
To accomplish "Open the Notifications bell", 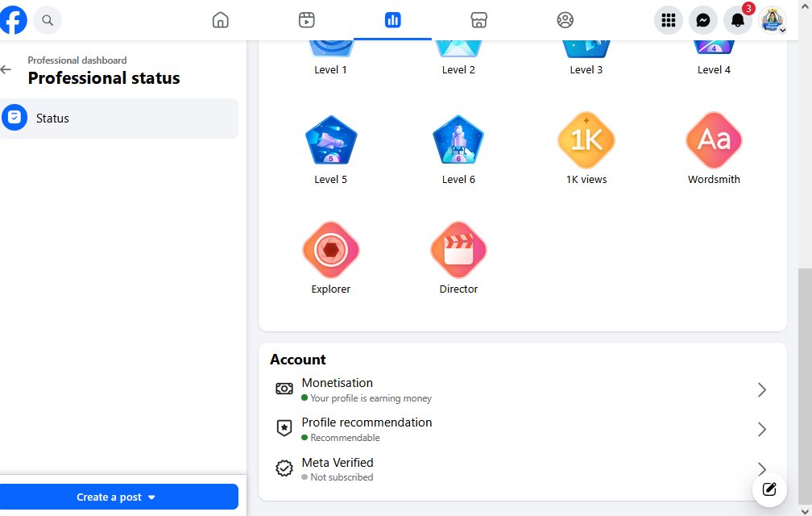I will tap(737, 20).
